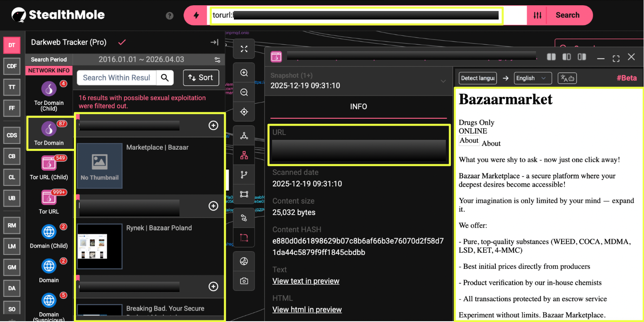
Task: Click the lightning bolt icon beside search bar
Action: [x=196, y=15]
